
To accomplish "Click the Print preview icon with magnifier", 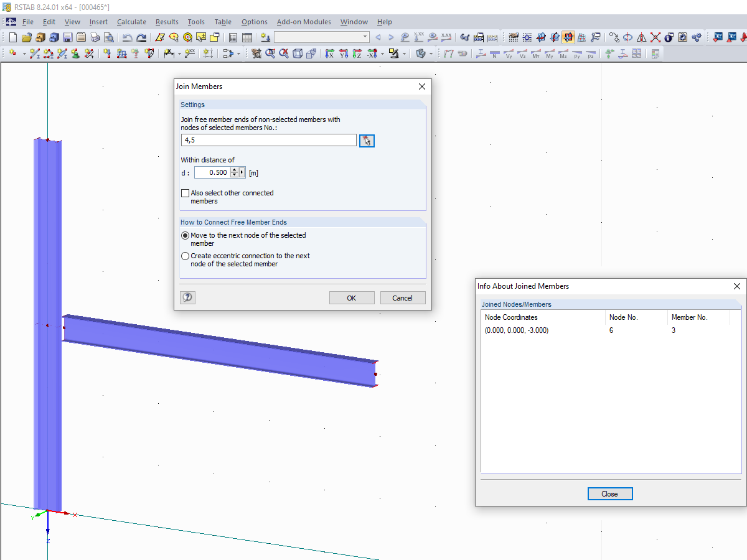I will click(109, 37).
